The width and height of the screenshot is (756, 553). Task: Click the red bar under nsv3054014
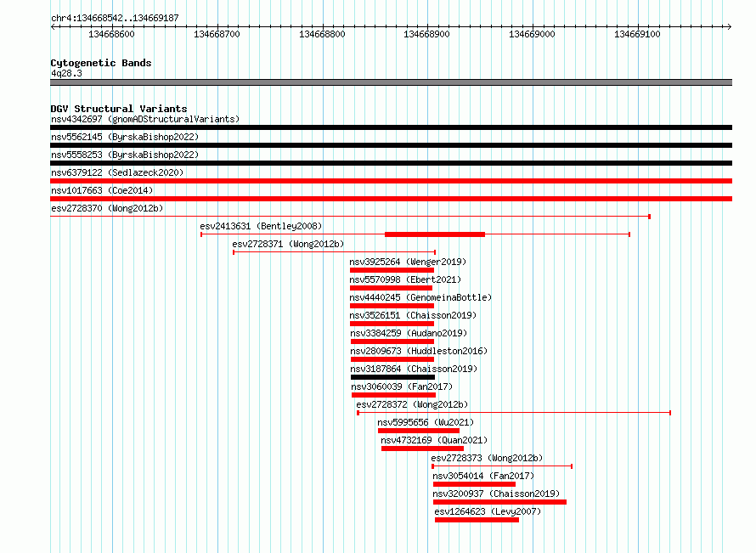474,484
